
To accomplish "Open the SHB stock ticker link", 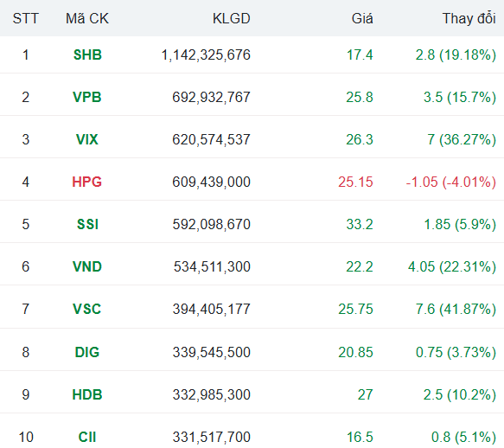I will [87, 54].
